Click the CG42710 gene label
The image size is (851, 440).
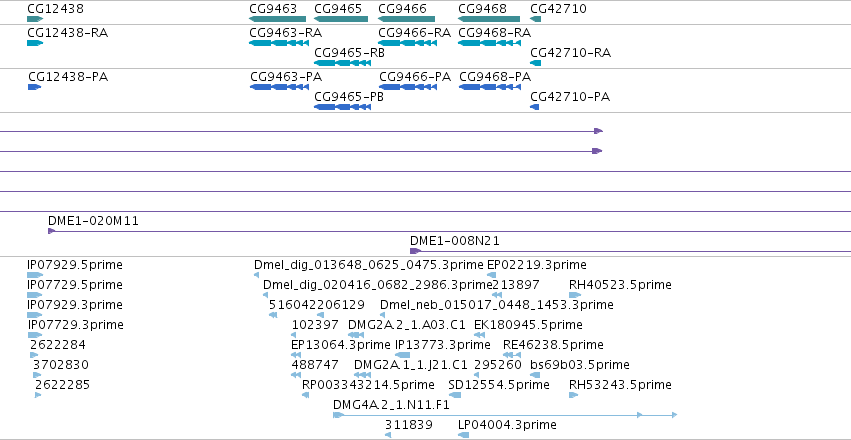[x=558, y=9]
